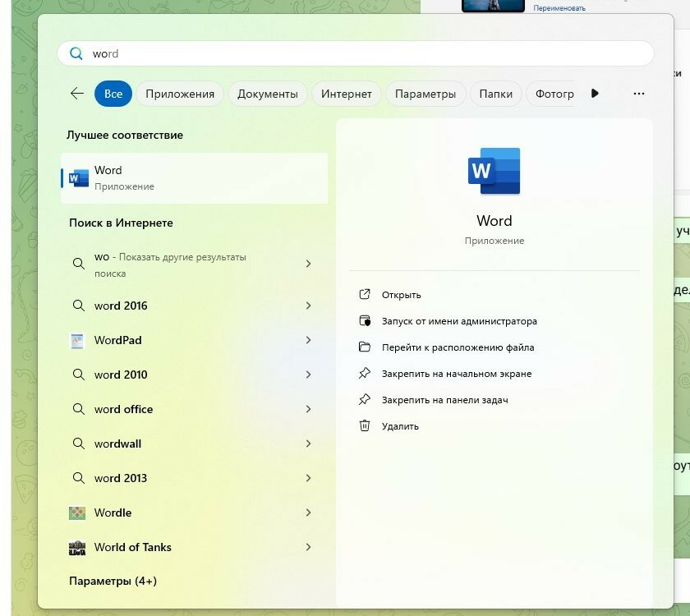Open the three-dots more options menu
Viewport: 690px width, 616px height.
click(x=638, y=94)
